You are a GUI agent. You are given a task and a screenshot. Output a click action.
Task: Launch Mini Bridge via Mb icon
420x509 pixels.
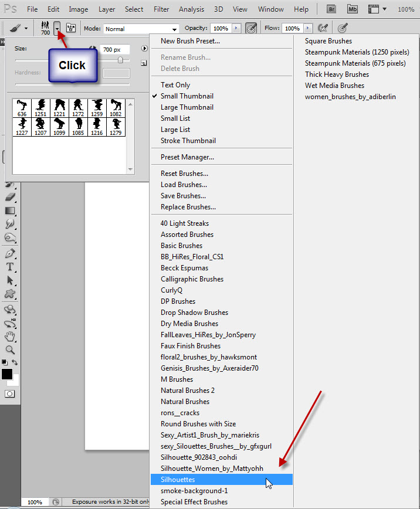[x=353, y=9]
